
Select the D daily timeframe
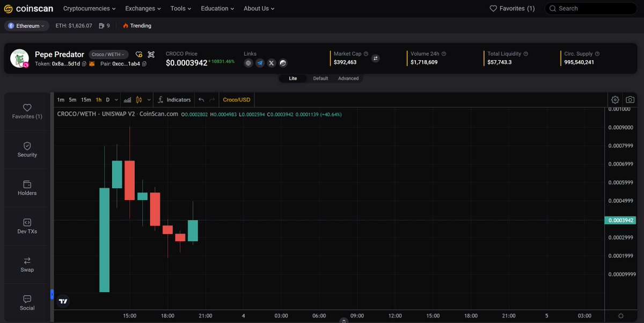108,99
